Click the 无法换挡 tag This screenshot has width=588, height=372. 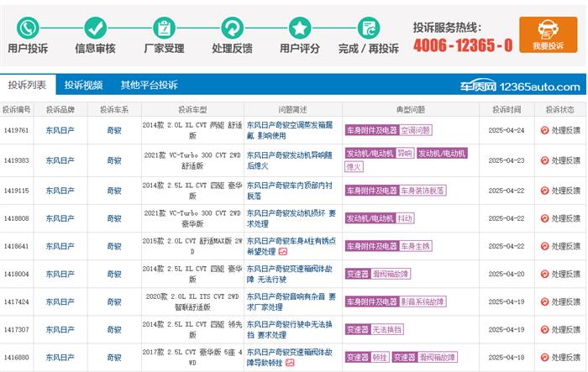387,329
